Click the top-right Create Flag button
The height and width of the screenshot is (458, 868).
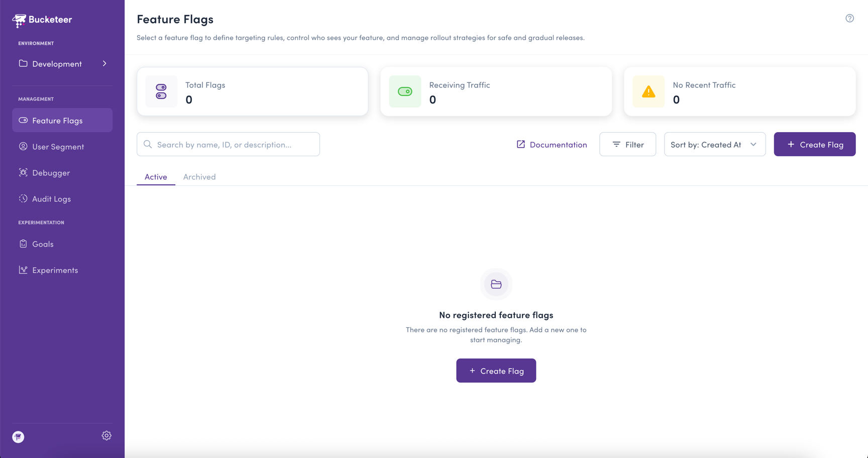[x=814, y=145]
